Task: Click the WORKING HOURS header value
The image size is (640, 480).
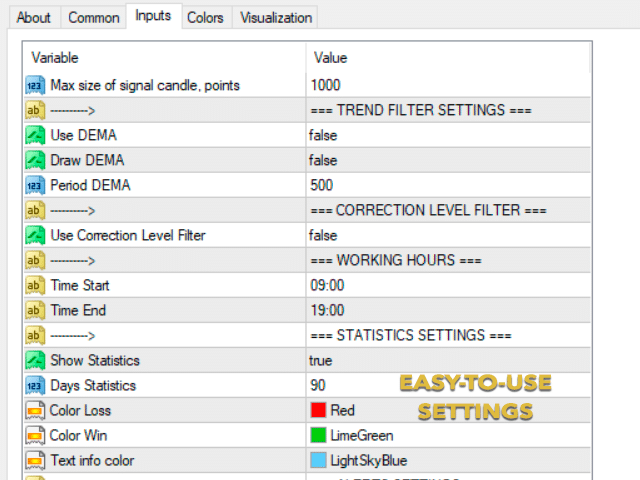Action: point(396,260)
